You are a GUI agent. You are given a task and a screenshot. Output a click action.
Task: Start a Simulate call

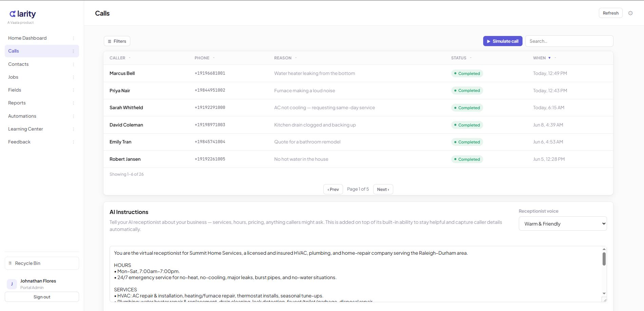tap(503, 41)
